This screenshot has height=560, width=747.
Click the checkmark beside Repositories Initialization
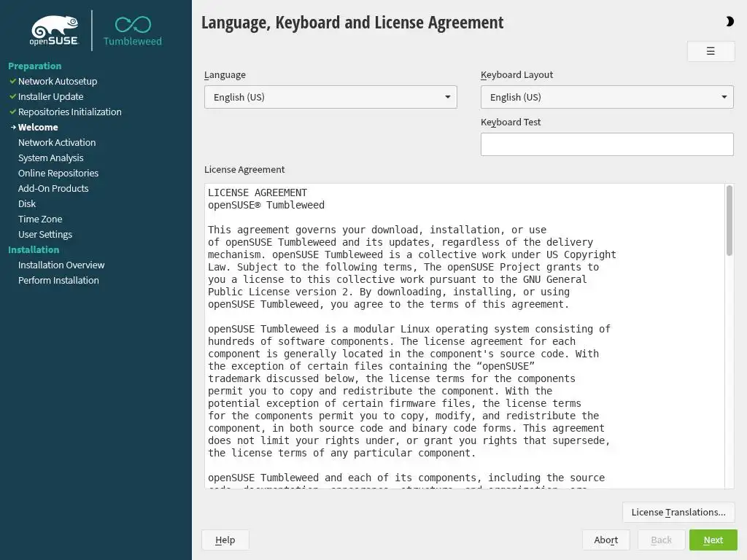[x=13, y=112]
